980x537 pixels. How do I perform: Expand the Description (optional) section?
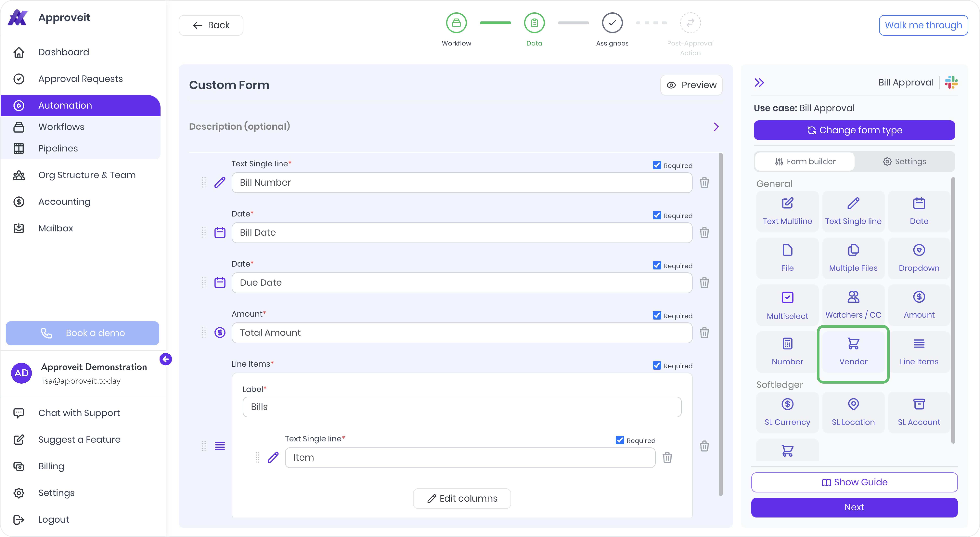click(x=716, y=127)
